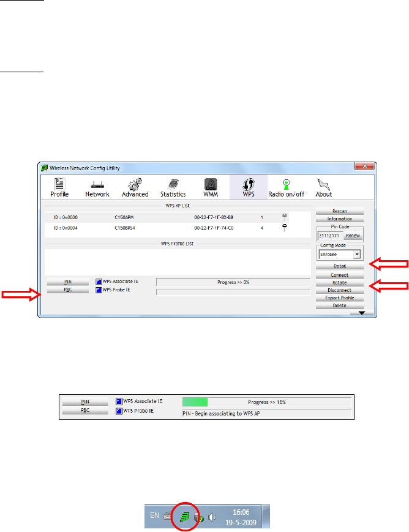Click the status text 'PIN - Begin associating to WPS AP'
This screenshot has height=532, width=409.
[221, 414]
